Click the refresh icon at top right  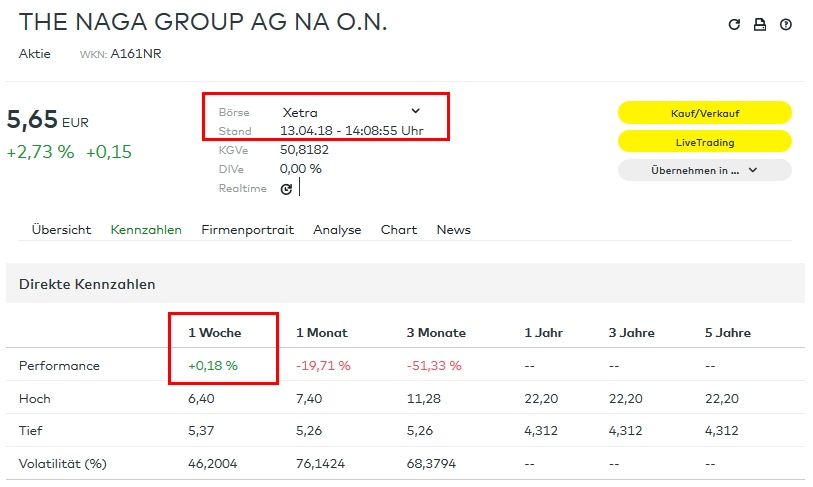coord(734,25)
